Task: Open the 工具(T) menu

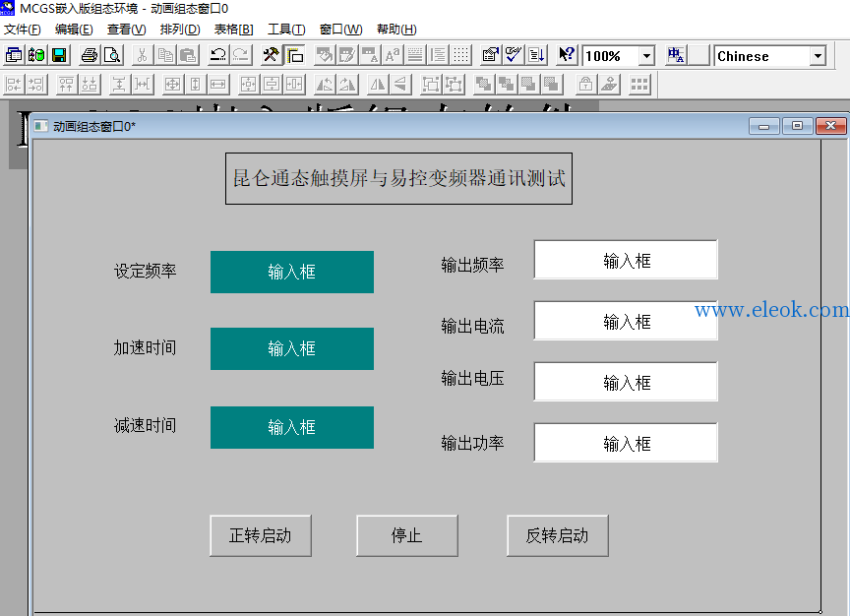Action: [286, 30]
